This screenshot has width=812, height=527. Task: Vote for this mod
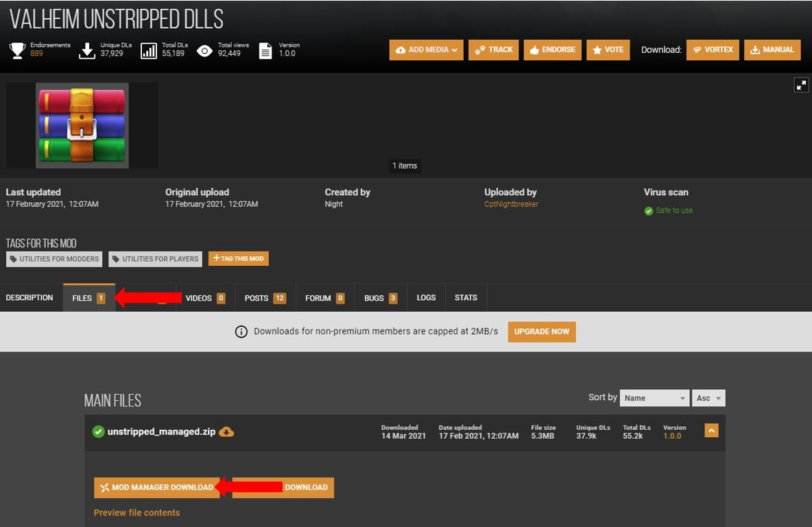pyautogui.click(x=608, y=50)
